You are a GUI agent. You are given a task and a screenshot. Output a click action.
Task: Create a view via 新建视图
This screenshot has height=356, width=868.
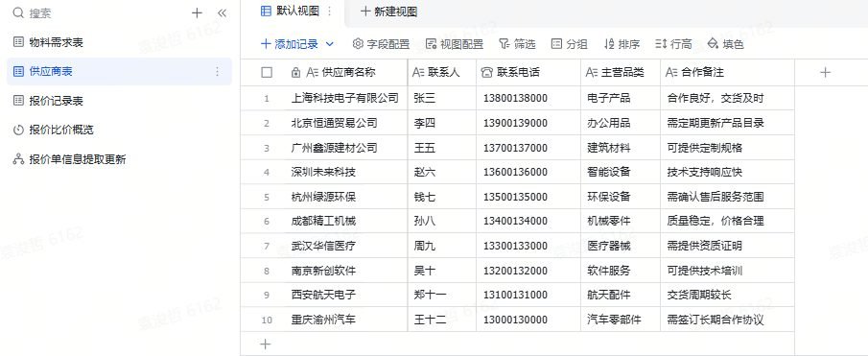[388, 12]
